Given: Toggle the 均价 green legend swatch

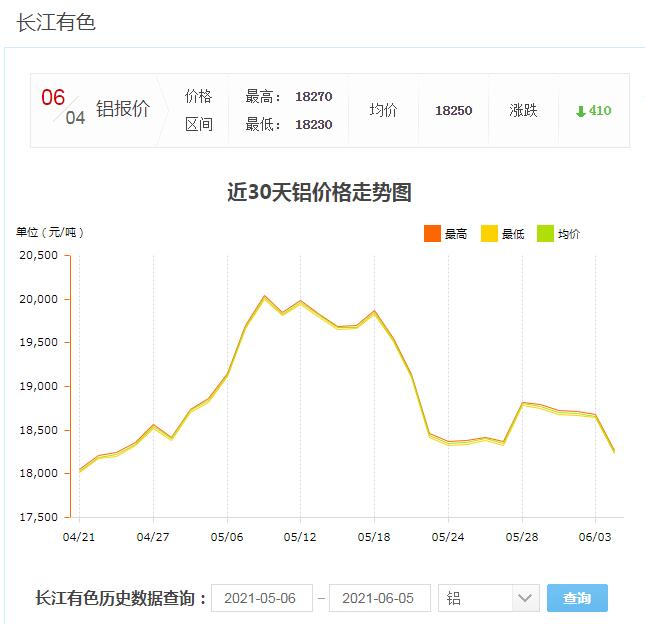Looking at the screenshot, I should (545, 234).
